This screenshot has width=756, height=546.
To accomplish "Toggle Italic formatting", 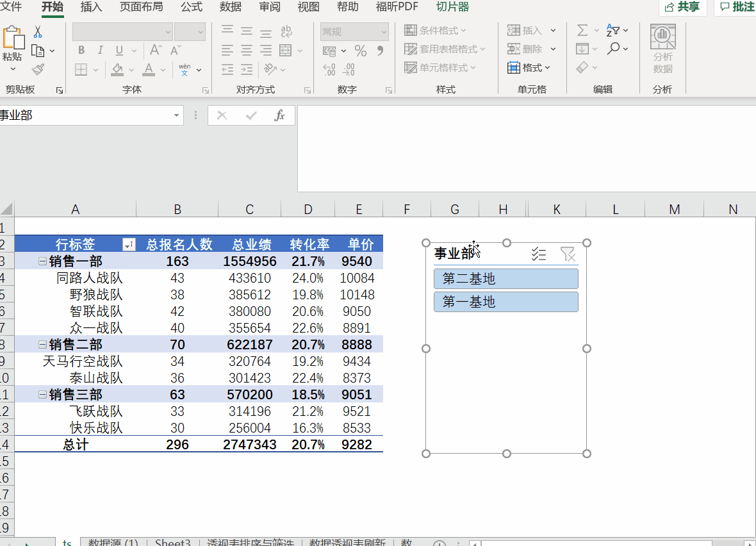I will tap(101, 50).
